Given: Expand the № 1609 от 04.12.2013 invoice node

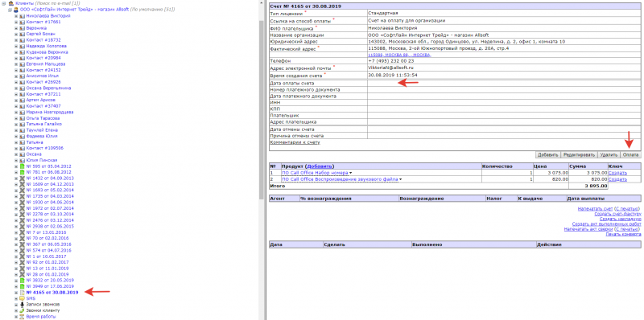Looking at the screenshot, I should (x=16, y=184).
